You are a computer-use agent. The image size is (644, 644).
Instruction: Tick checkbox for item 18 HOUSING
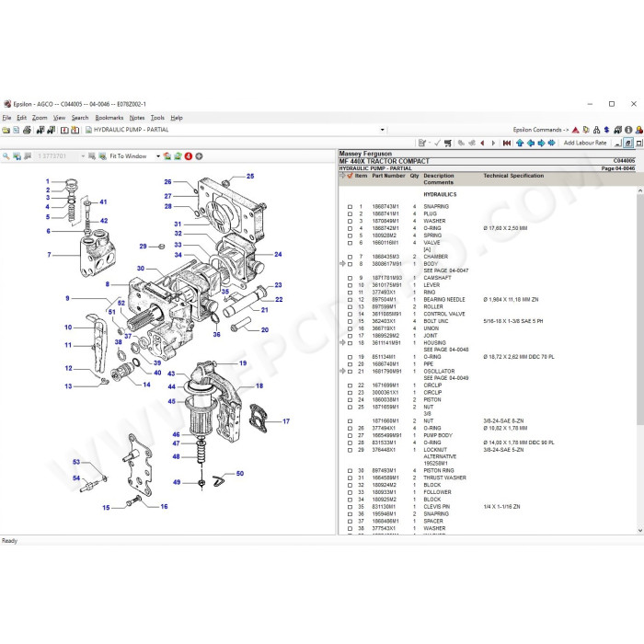click(350, 343)
